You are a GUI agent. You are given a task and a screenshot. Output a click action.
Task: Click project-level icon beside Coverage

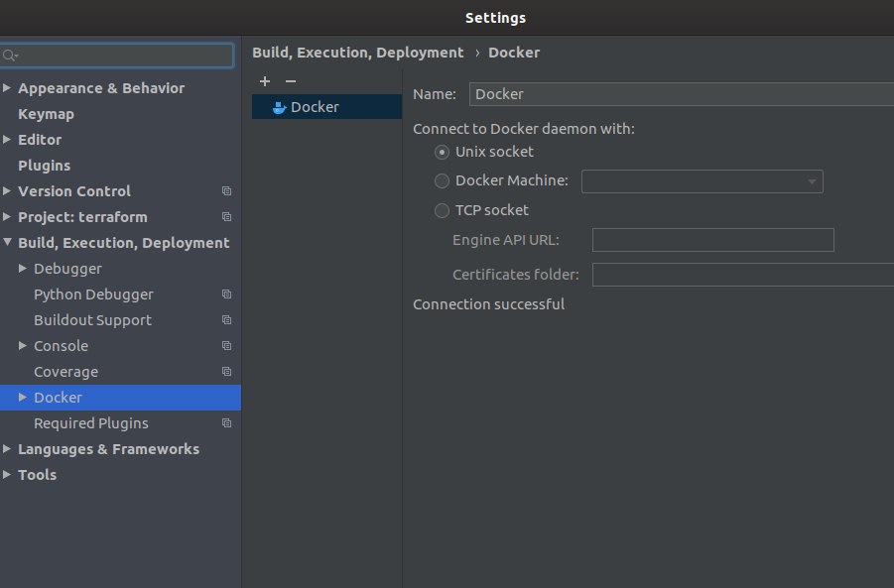[x=226, y=372]
